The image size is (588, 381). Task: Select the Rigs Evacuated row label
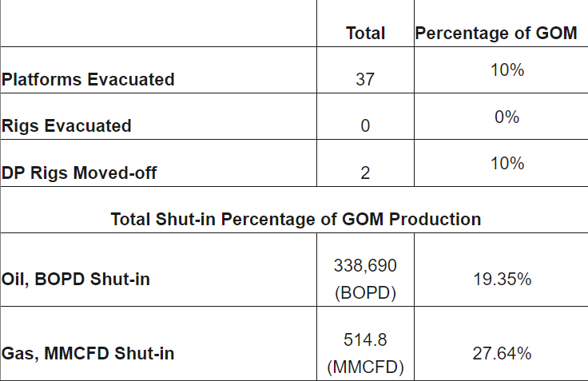[x=66, y=125]
